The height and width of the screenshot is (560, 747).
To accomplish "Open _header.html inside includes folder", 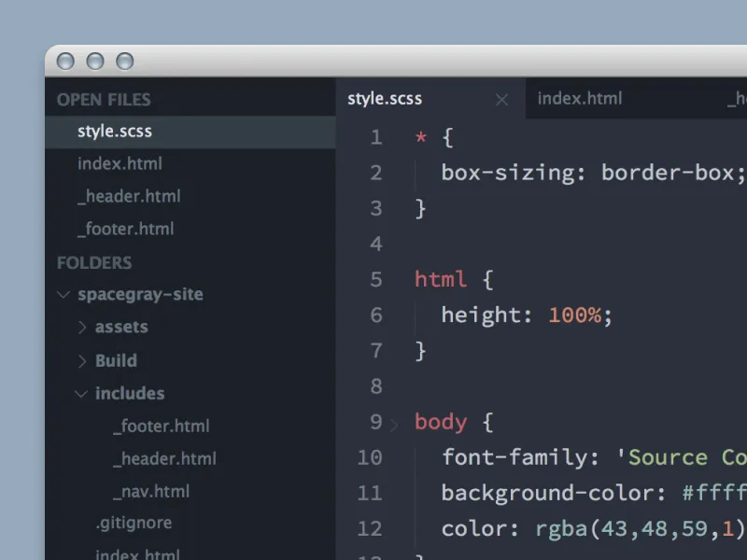I will point(164,459).
